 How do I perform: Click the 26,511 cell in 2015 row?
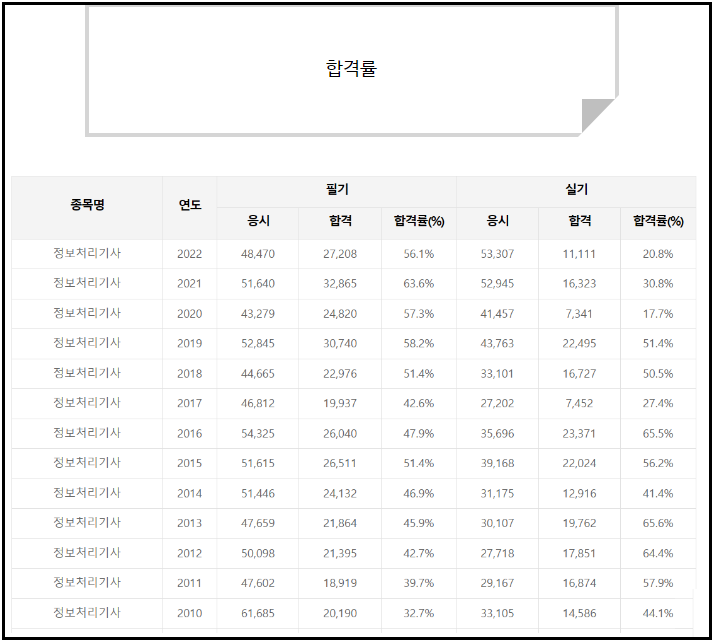pyautogui.click(x=340, y=463)
